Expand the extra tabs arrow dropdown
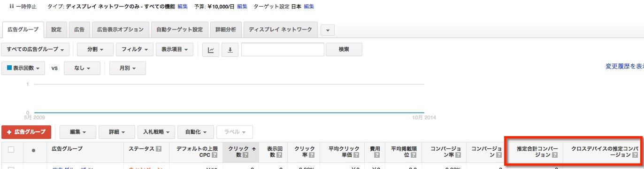 pos(327,30)
